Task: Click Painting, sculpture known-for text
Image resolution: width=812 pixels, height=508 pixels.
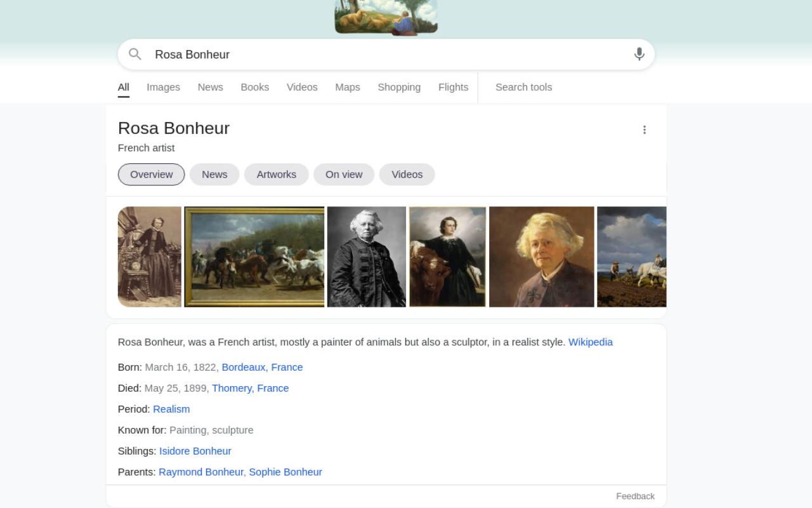Action: coord(211,430)
